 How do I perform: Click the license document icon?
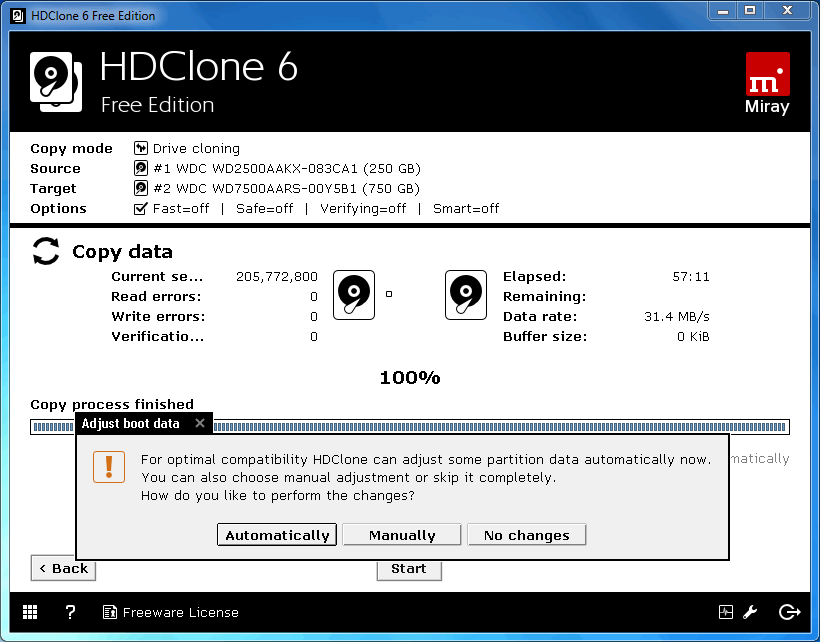[110, 612]
